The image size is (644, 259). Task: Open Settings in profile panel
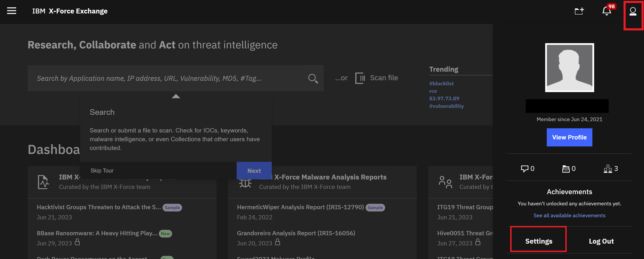(539, 241)
